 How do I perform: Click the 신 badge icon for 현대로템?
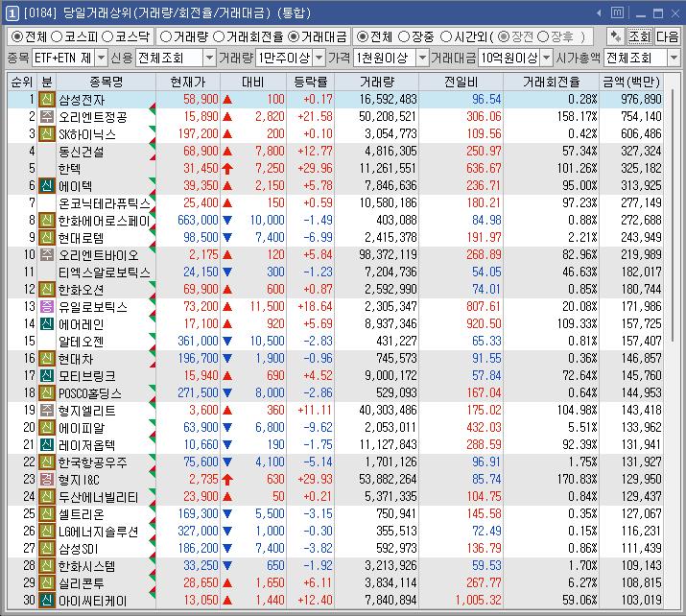coord(46,237)
